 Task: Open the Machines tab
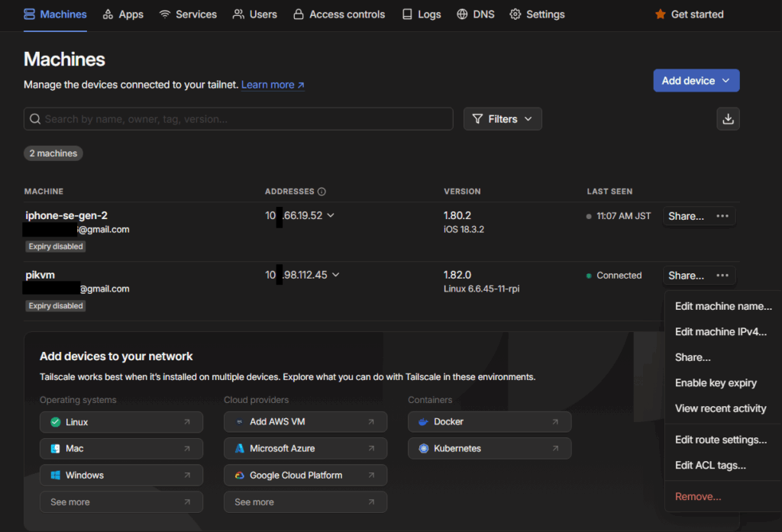55,15
